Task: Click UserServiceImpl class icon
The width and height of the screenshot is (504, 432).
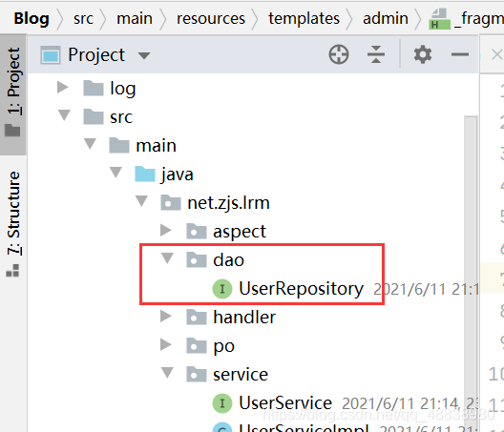Action: click(x=222, y=427)
